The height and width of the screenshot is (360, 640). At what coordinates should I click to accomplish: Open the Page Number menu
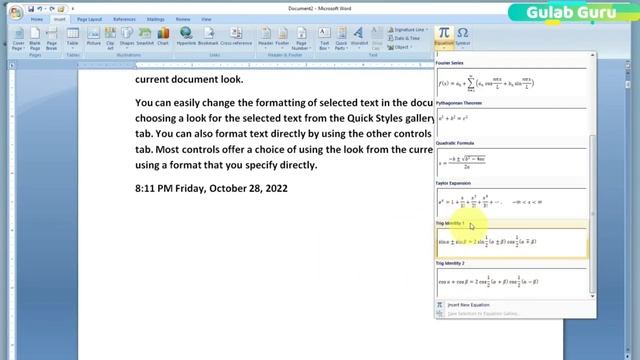coord(302,39)
